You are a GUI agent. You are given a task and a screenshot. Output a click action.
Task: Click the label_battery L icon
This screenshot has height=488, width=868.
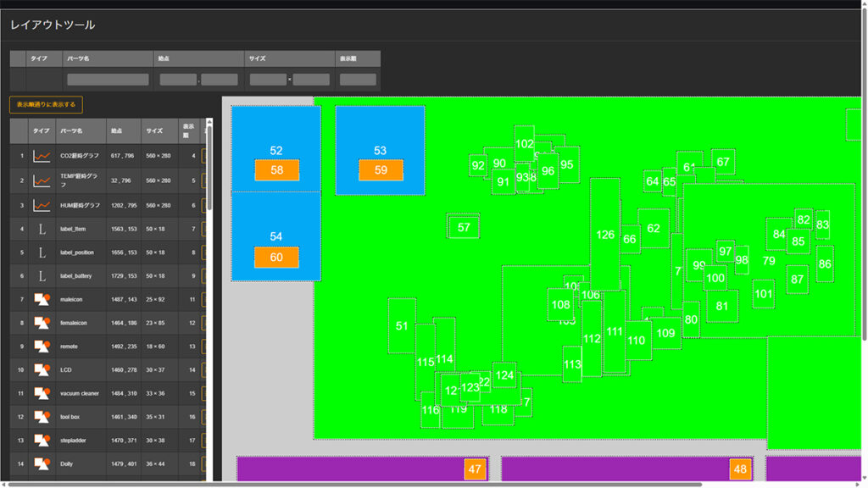tap(42, 276)
